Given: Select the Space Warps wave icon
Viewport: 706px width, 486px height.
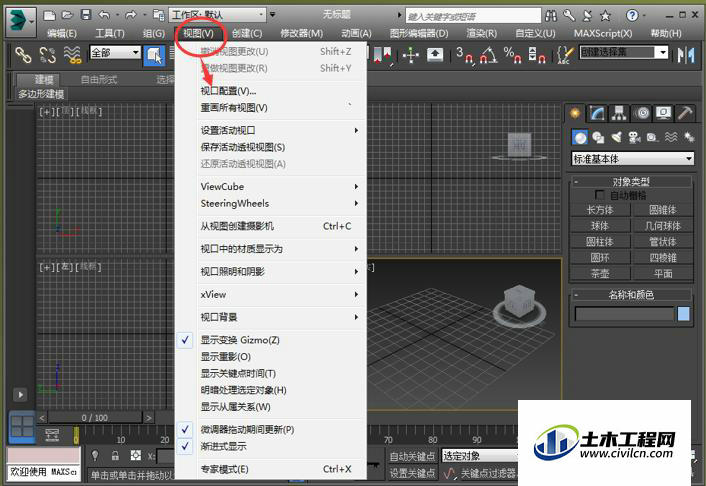Looking at the screenshot, I should (x=671, y=137).
